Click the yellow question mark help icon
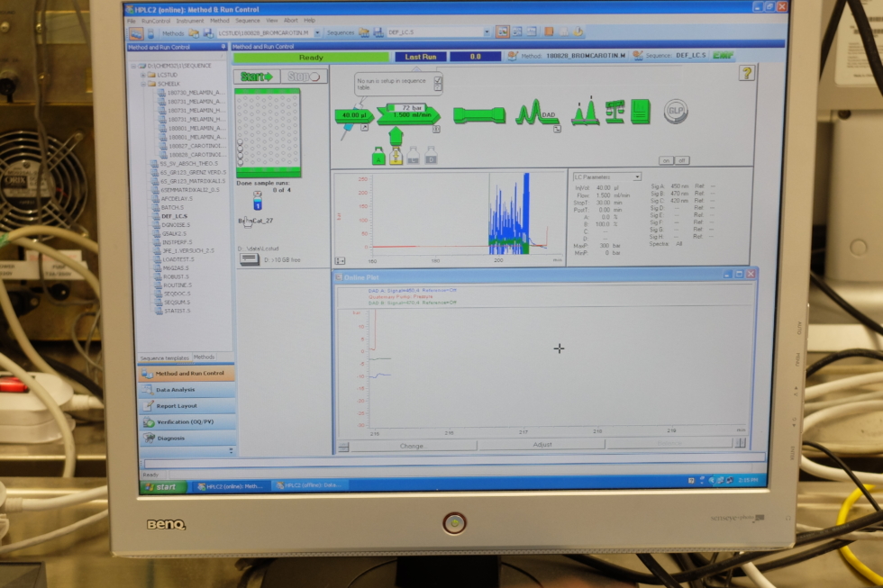The height and width of the screenshot is (588, 883). [x=747, y=73]
